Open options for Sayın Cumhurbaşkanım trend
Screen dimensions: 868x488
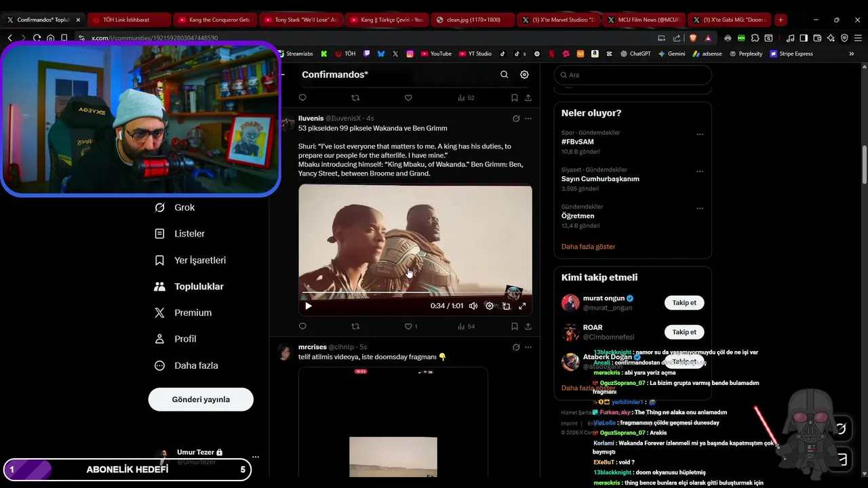point(700,171)
